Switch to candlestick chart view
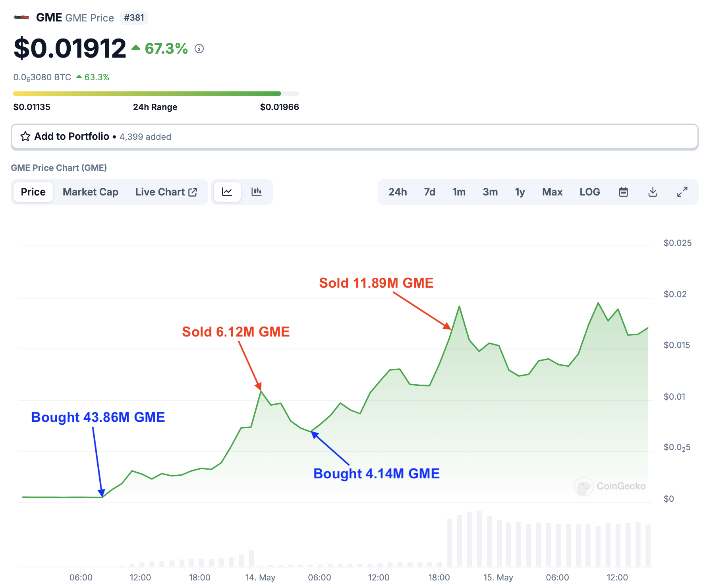Image resolution: width=707 pixels, height=588 pixels. pyautogui.click(x=257, y=192)
